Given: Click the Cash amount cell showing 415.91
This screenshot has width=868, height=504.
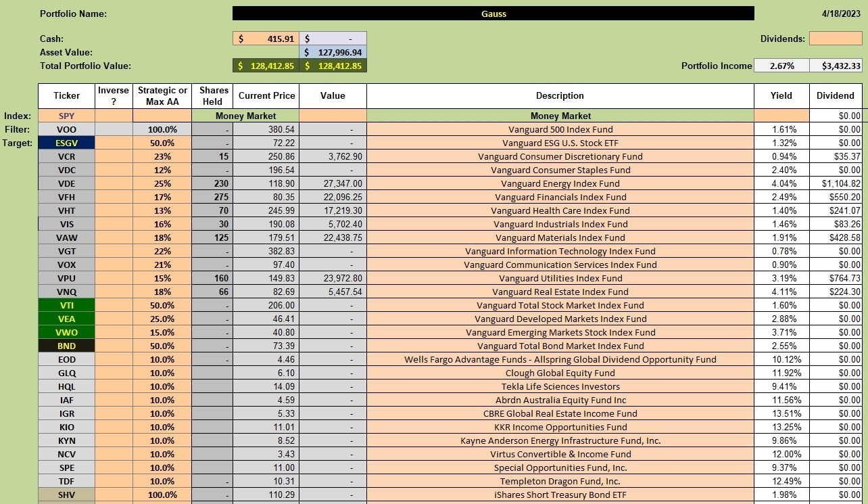Looking at the screenshot, I should [x=266, y=39].
